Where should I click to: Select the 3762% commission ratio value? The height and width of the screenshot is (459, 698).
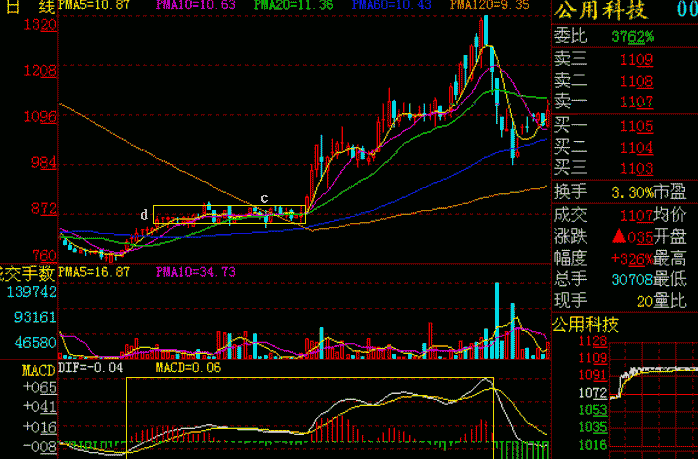633,37
